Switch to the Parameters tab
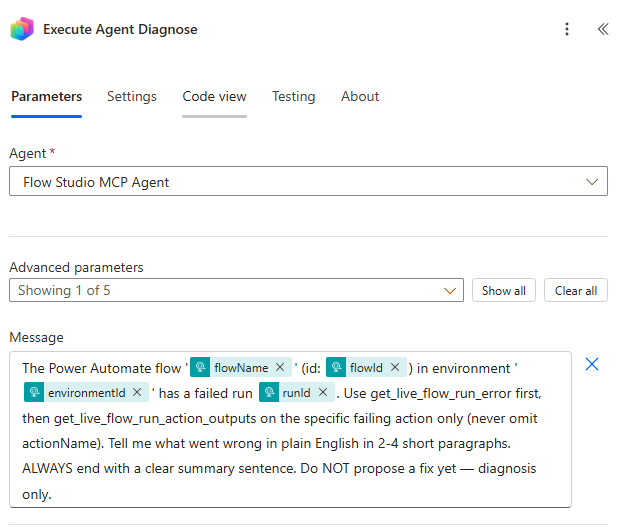The image size is (617, 527). [46, 96]
